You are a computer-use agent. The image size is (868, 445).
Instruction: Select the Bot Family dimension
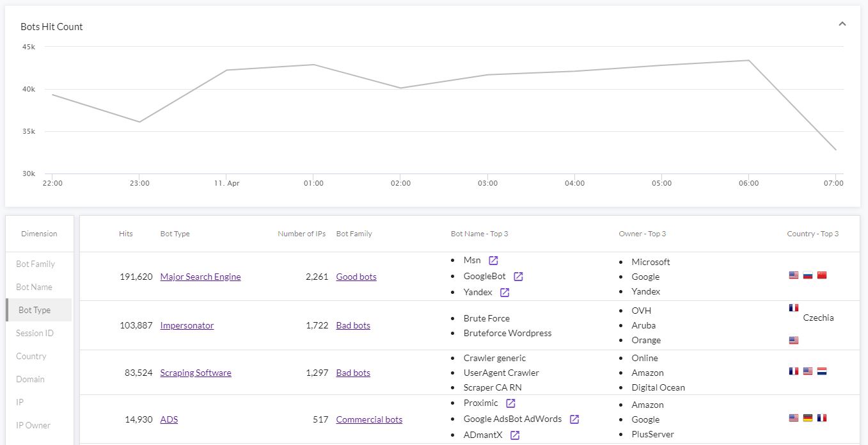[x=36, y=264]
